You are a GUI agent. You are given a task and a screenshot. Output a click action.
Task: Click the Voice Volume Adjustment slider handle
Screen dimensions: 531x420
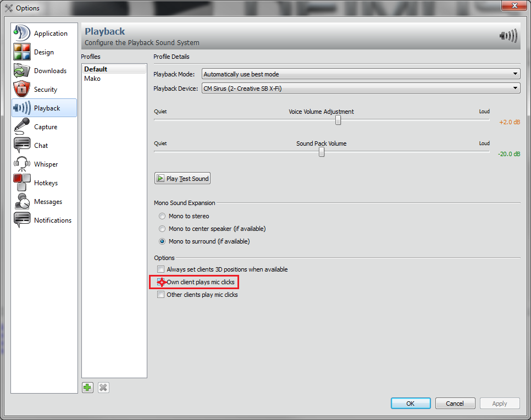338,120
